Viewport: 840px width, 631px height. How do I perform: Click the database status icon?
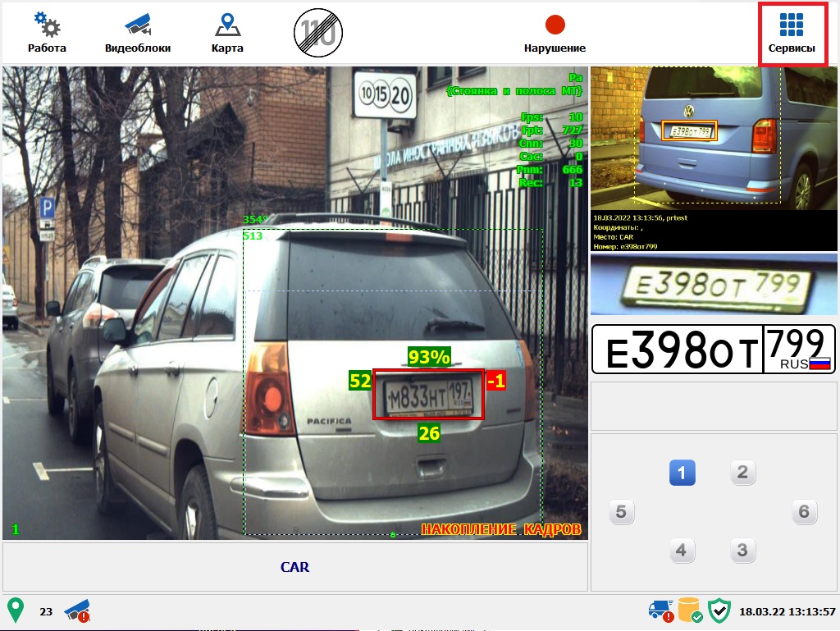(x=689, y=611)
